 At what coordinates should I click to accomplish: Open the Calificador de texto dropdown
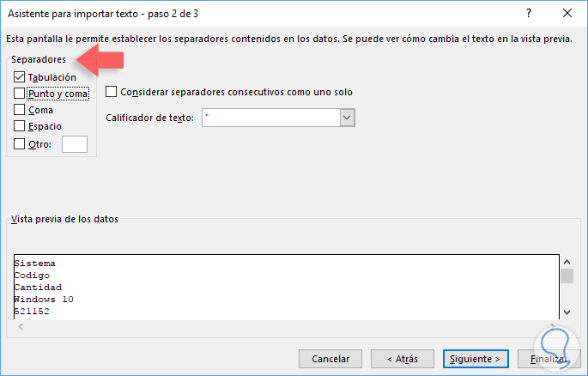tap(347, 118)
